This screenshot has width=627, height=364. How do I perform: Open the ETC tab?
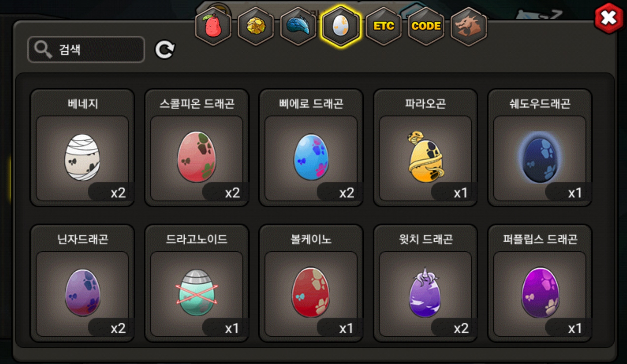pos(383,26)
